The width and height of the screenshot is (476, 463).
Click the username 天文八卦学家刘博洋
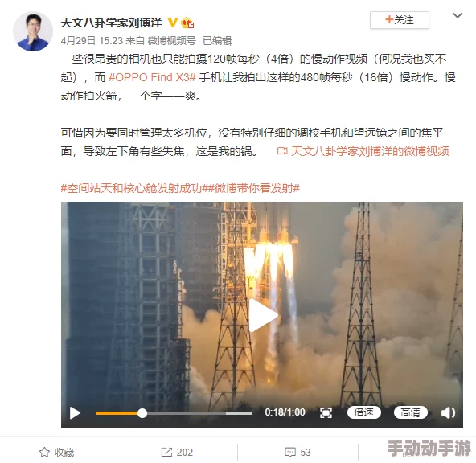[111, 23]
